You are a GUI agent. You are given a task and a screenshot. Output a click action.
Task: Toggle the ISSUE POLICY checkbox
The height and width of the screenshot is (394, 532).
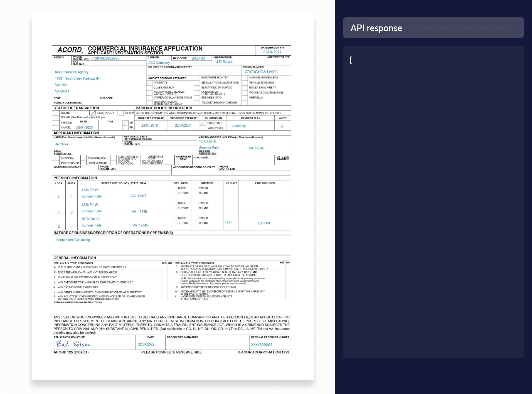(x=92, y=113)
